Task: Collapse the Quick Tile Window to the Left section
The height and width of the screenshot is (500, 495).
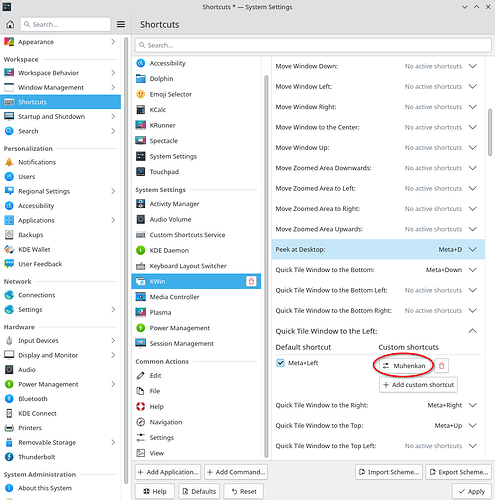Action: tap(473, 331)
